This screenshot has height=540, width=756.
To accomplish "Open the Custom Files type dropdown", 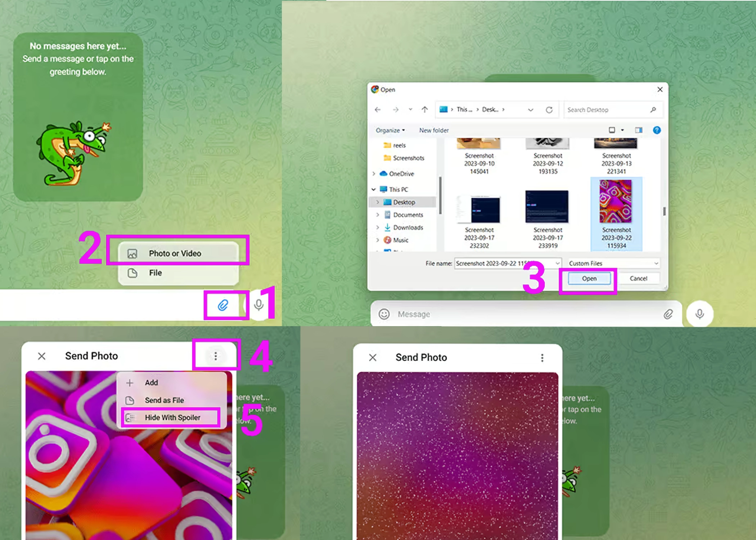I will click(x=613, y=264).
